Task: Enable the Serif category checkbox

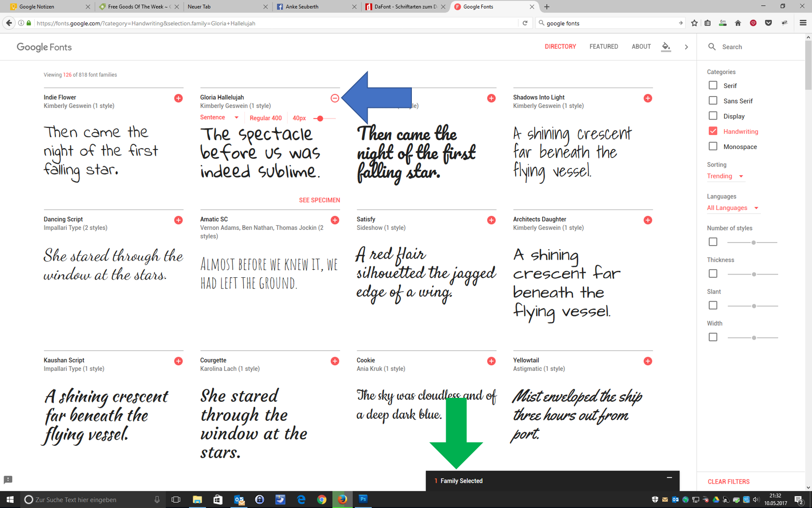Action: click(713, 85)
